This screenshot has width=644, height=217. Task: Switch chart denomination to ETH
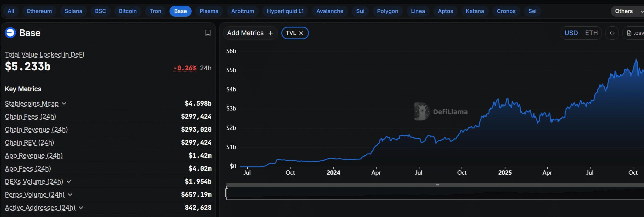591,33
